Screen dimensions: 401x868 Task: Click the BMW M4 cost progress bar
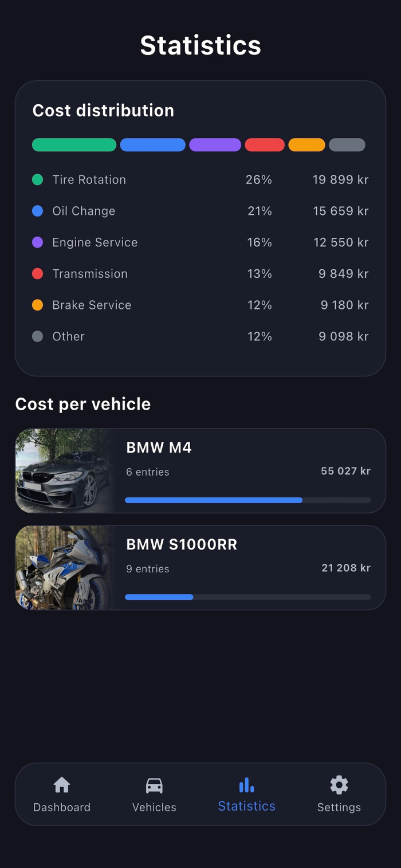pos(247,500)
